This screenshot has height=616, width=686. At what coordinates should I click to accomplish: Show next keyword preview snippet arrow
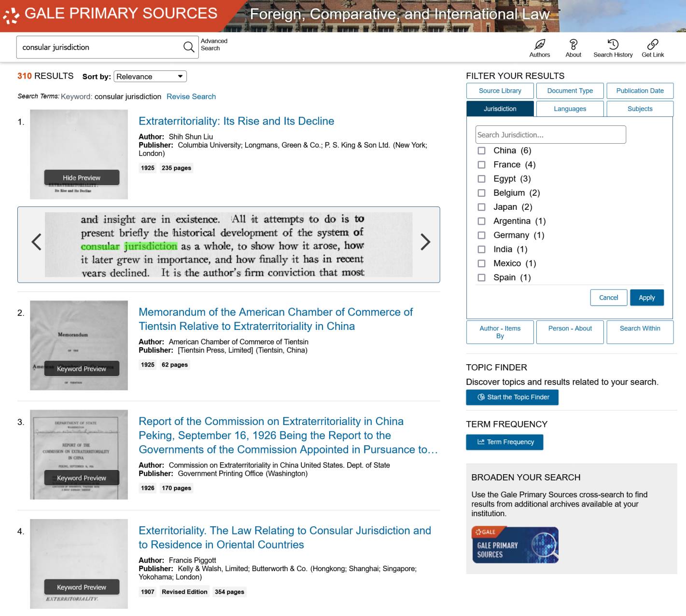click(x=425, y=242)
